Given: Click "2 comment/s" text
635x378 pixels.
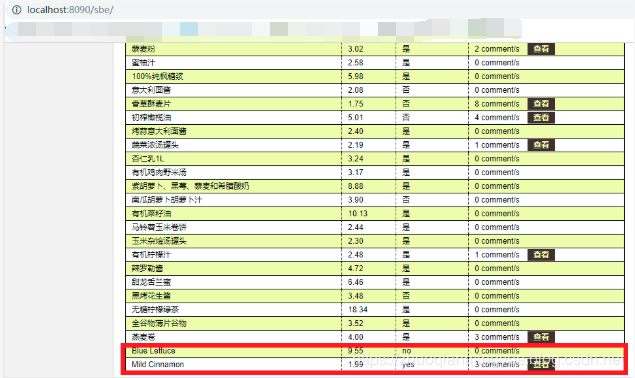Looking at the screenshot, I should 497,49.
